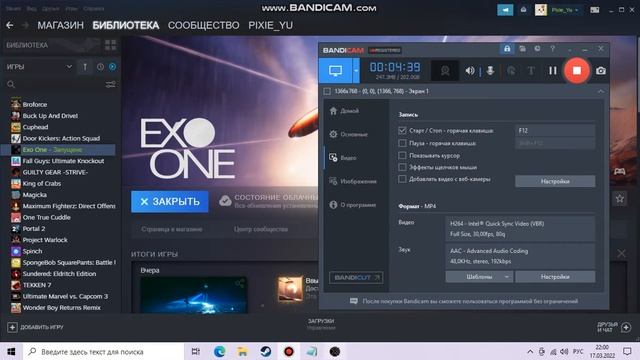640x360 pixels.
Task: Pause the Bandicam recording
Action: (x=553, y=71)
